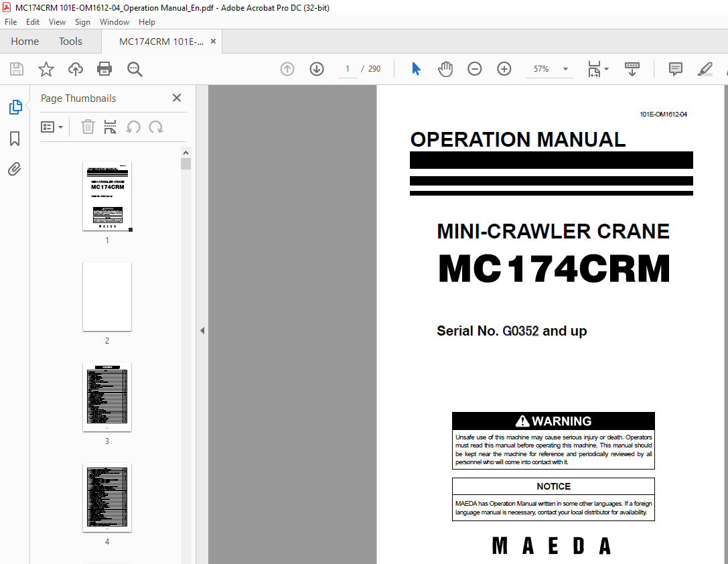
Task: Click 'Serial No. G0352 and up' text
Action: 512,331
